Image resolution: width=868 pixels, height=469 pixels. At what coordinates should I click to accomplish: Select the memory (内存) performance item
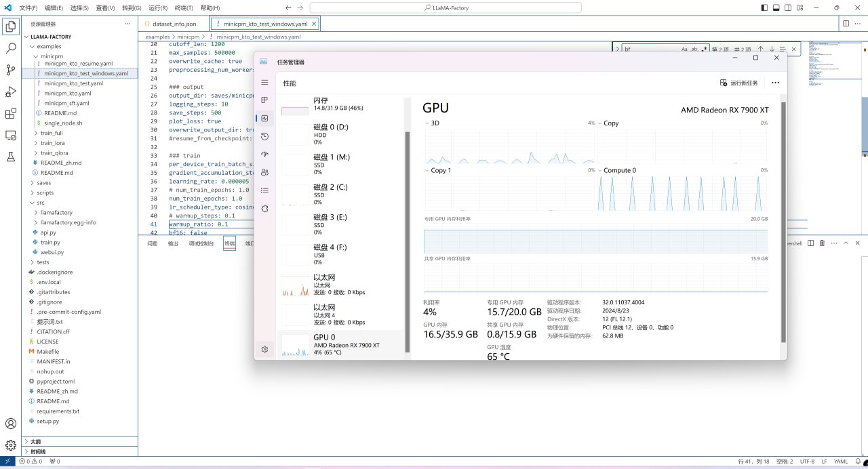tap(341, 104)
